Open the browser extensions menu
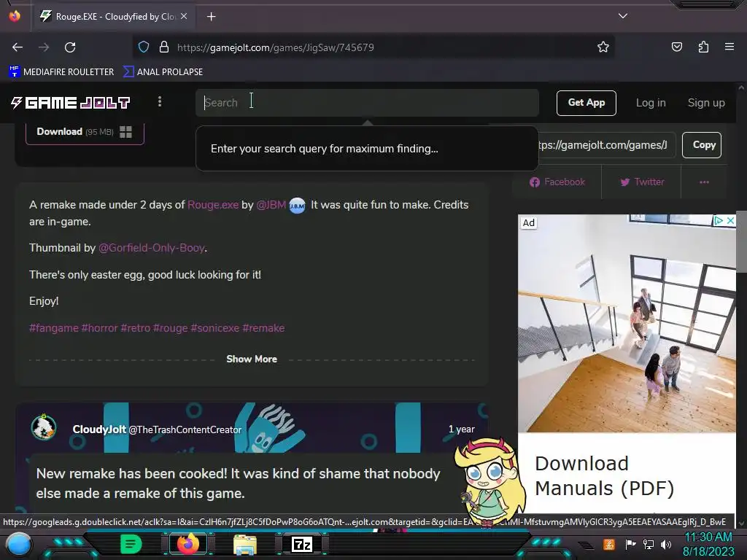The image size is (747, 560). pos(703,47)
